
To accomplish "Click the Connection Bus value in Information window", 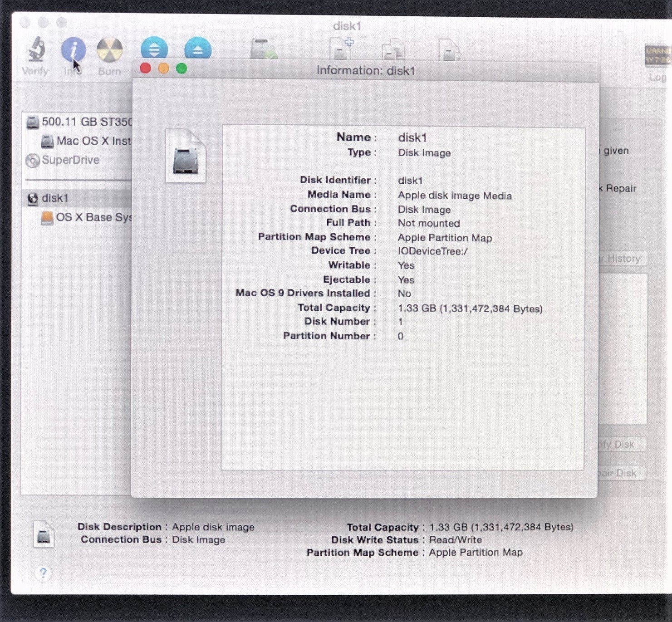I will pyautogui.click(x=424, y=210).
